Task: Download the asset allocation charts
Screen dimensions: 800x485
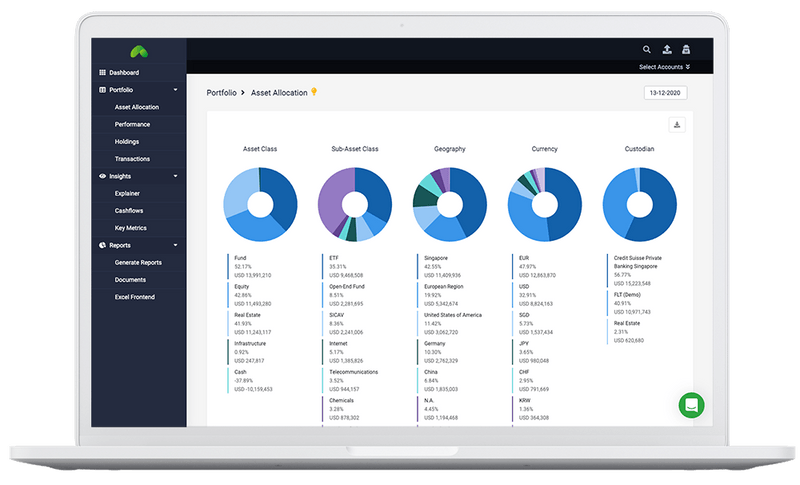Action: (x=677, y=125)
